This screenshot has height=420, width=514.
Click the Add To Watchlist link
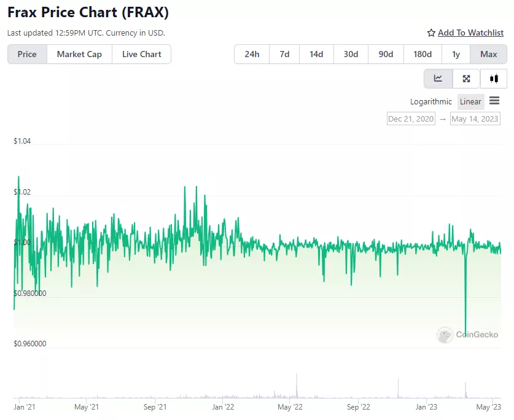point(471,33)
